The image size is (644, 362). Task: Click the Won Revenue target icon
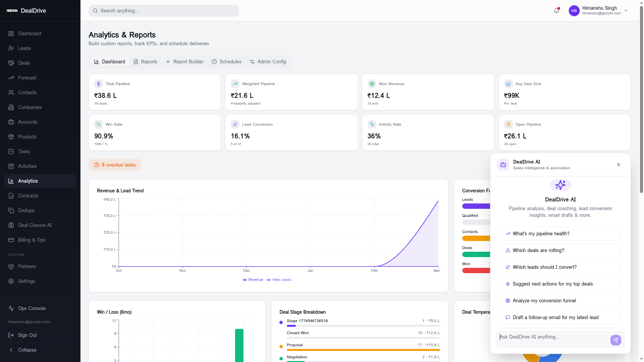point(372,84)
